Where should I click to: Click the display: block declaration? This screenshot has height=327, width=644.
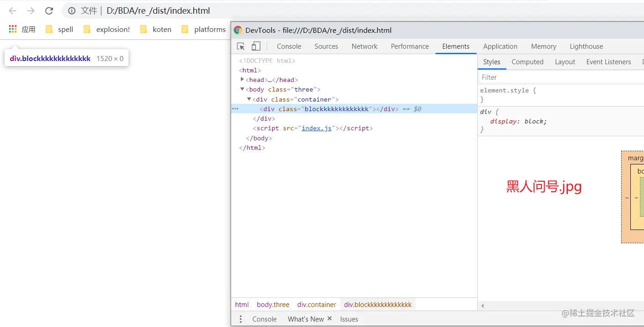coord(518,121)
